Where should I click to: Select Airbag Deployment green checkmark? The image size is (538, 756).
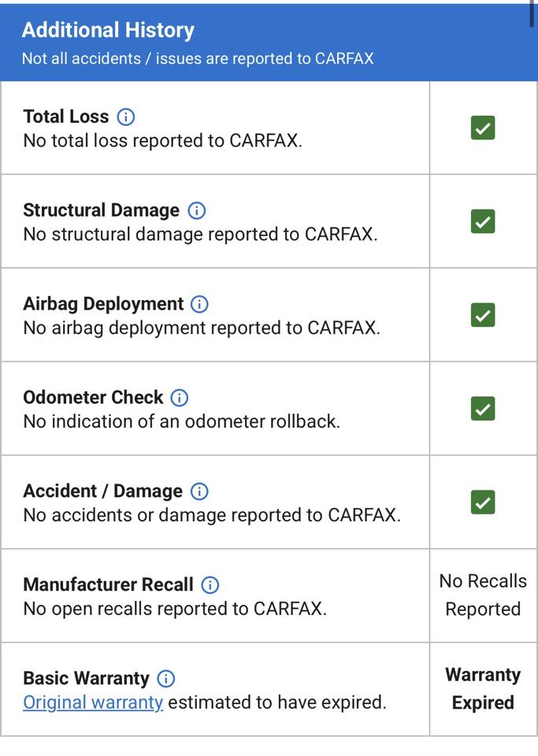[483, 315]
